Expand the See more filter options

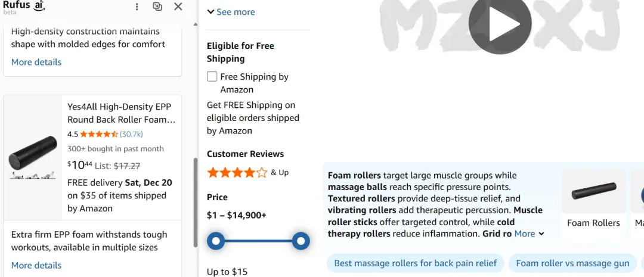231,12
